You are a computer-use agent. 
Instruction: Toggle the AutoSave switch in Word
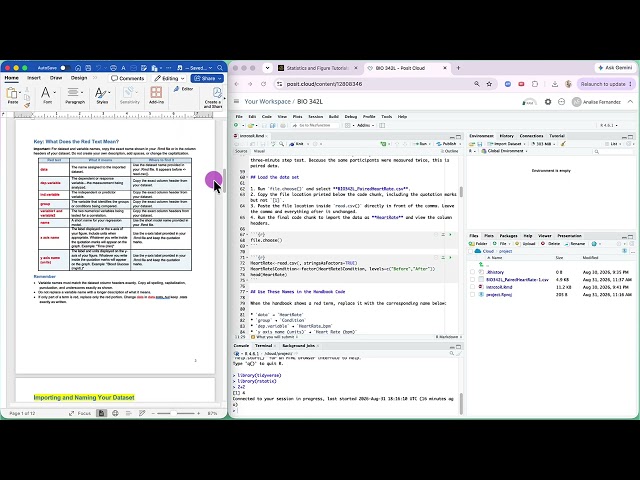(x=64, y=68)
